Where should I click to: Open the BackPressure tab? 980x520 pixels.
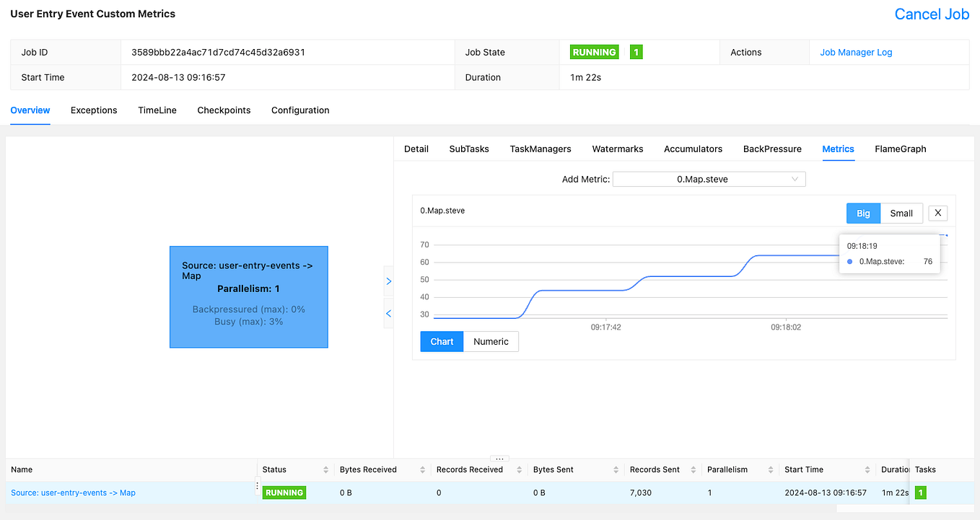click(772, 149)
